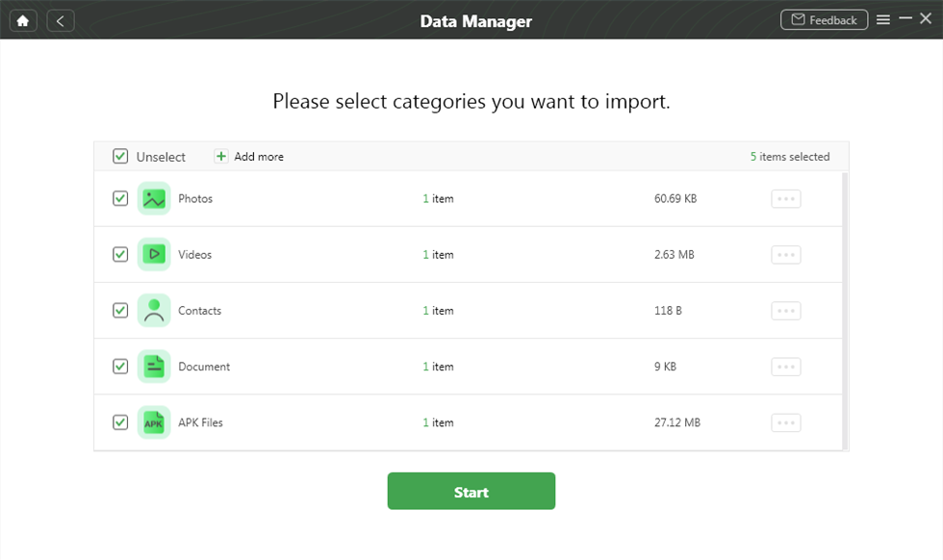Select the Document row label

coord(204,367)
